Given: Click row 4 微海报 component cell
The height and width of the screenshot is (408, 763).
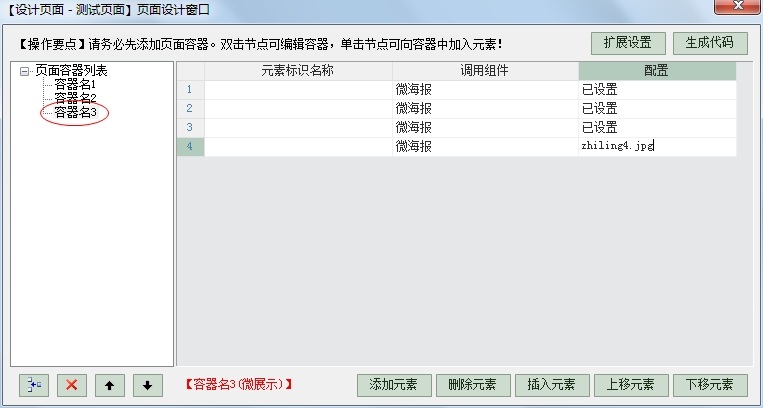Looking at the screenshot, I should pos(485,147).
